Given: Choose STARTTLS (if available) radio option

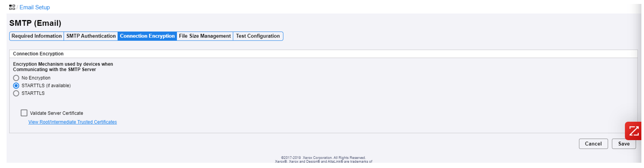Looking at the screenshot, I should tap(16, 86).
